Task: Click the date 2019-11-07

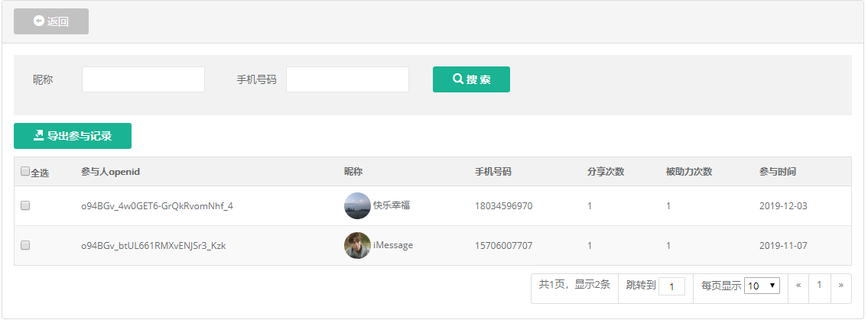Action: point(783,246)
